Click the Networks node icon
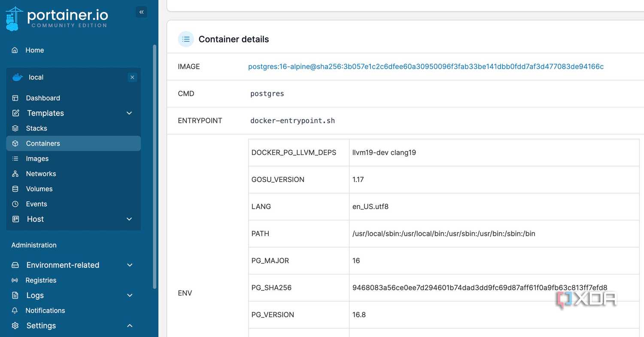Screen dimensions: 644x337 click(x=15, y=174)
